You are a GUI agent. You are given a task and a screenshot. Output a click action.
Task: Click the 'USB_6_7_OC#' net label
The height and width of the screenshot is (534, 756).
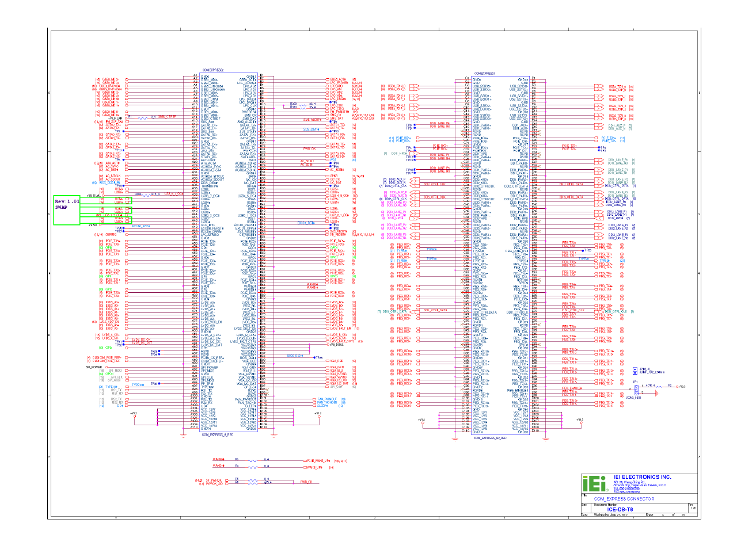(x=174, y=194)
